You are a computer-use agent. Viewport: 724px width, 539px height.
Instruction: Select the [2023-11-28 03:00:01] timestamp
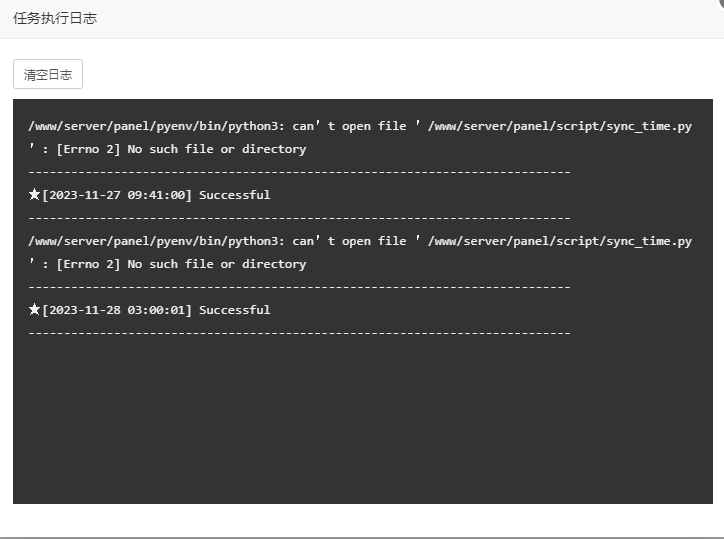[x=116, y=310]
